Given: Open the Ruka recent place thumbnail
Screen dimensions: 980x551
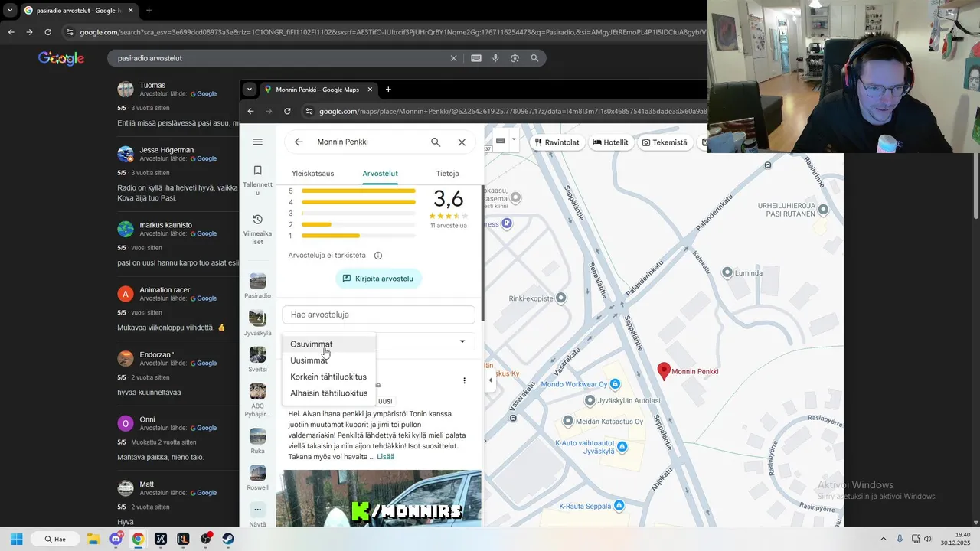Looking at the screenshot, I should pos(257,436).
